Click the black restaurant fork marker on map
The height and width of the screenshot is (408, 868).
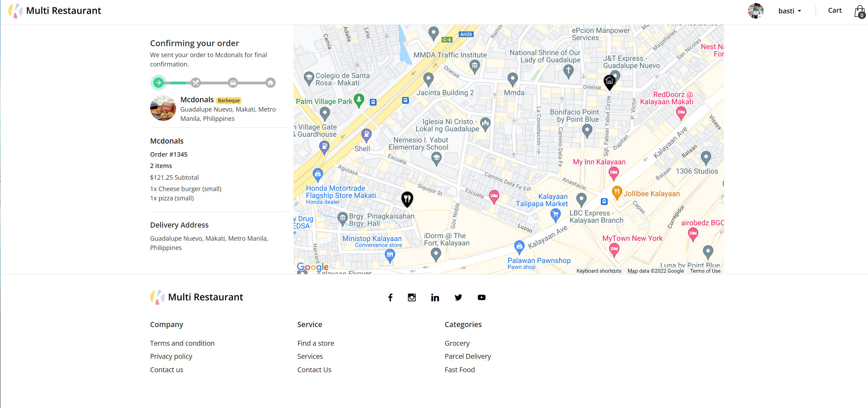coord(407,199)
